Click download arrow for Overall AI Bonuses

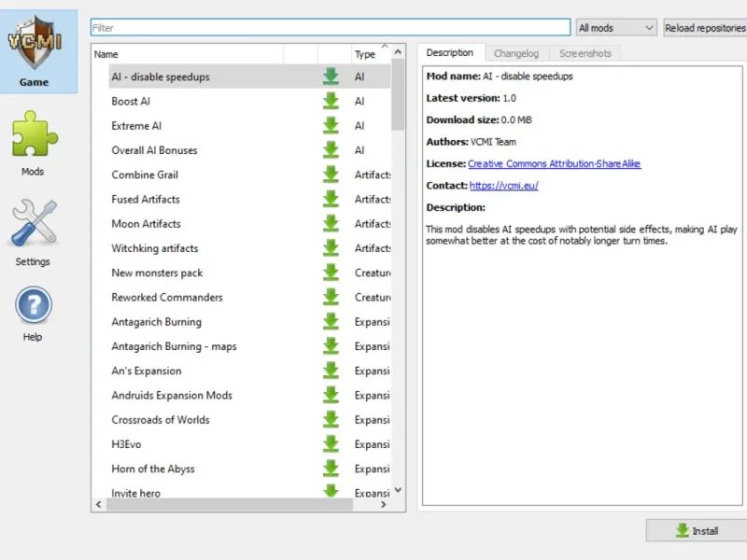pyautogui.click(x=331, y=150)
